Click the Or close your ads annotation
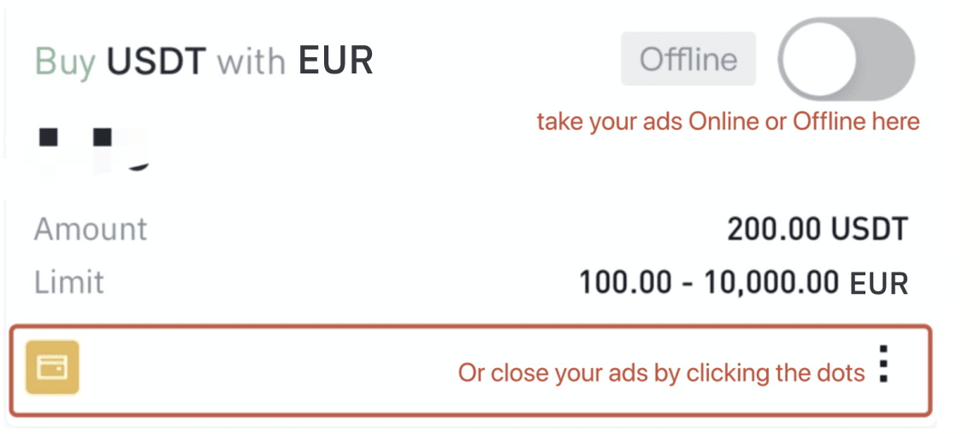 pos(661,372)
